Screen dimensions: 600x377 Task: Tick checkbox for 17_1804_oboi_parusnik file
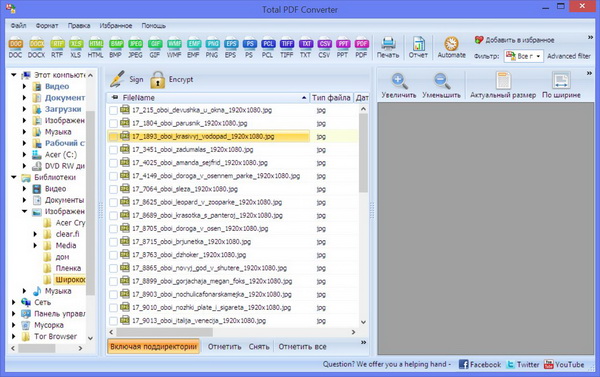(x=113, y=124)
